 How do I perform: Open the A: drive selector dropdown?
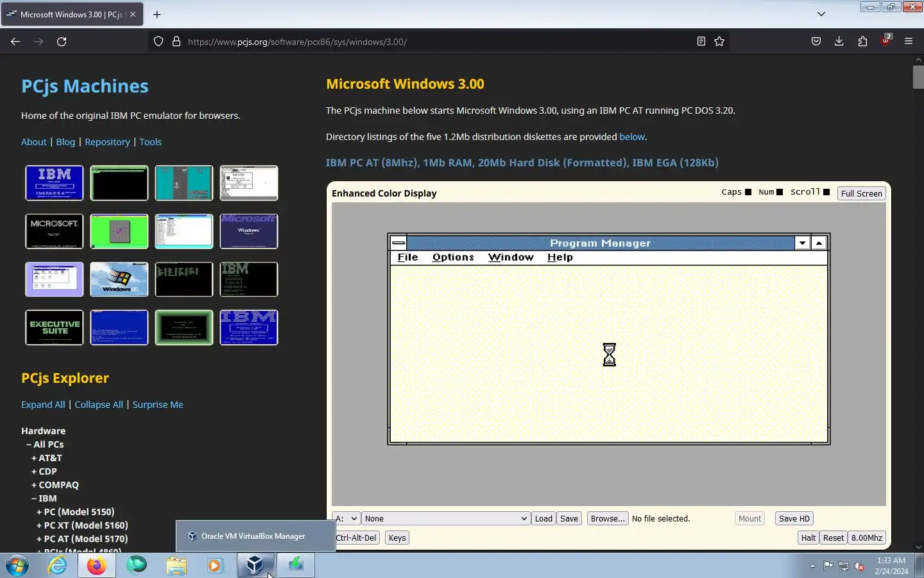coord(346,518)
